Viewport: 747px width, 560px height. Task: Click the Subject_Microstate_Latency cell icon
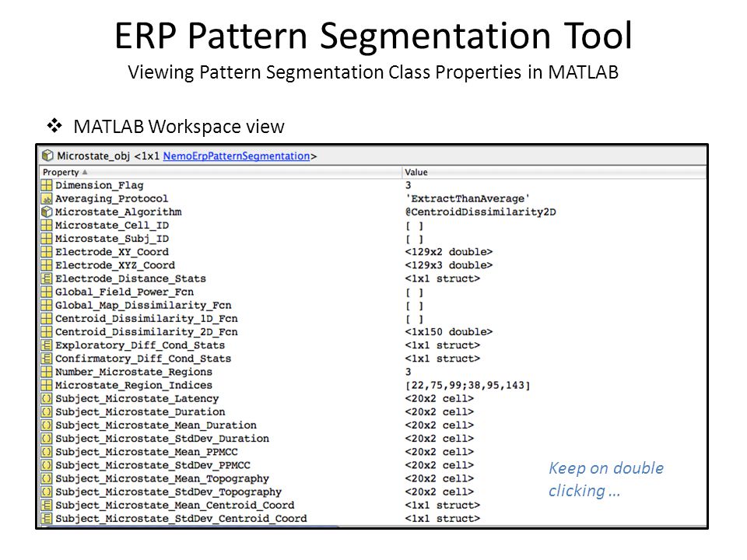click(x=46, y=398)
